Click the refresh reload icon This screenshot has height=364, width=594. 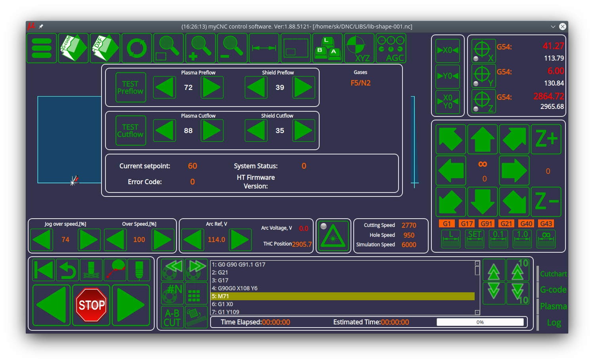coord(137,48)
